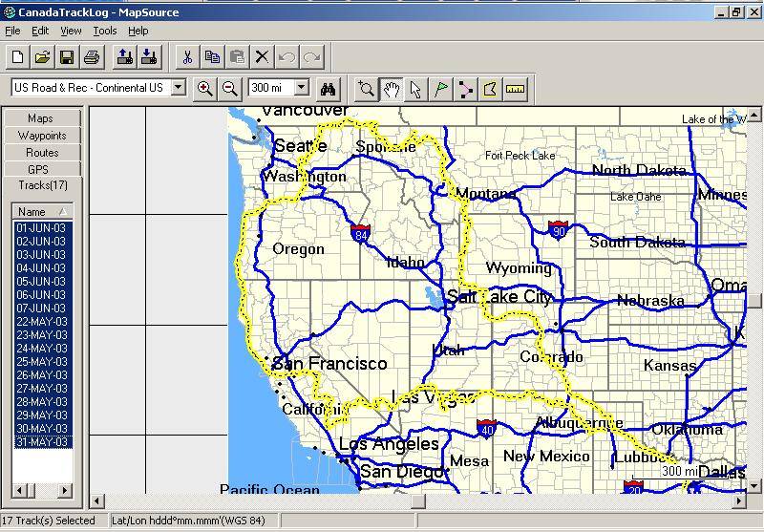The image size is (764, 532).
Task: Open the File menu
Action: [x=12, y=31]
